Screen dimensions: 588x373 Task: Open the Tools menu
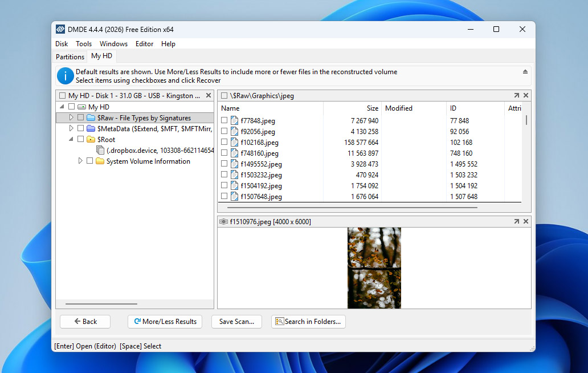point(84,44)
